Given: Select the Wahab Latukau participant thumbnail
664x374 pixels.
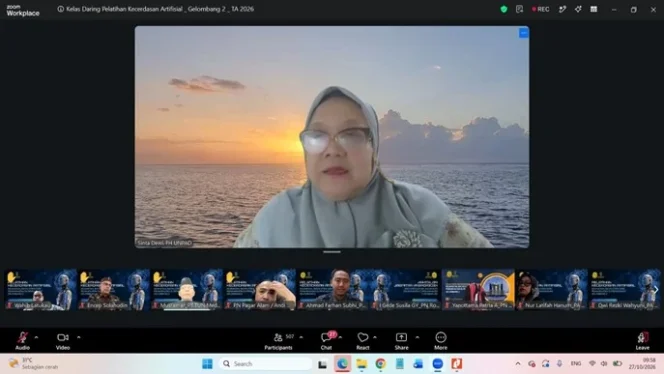Looking at the screenshot, I should (x=41, y=289).
